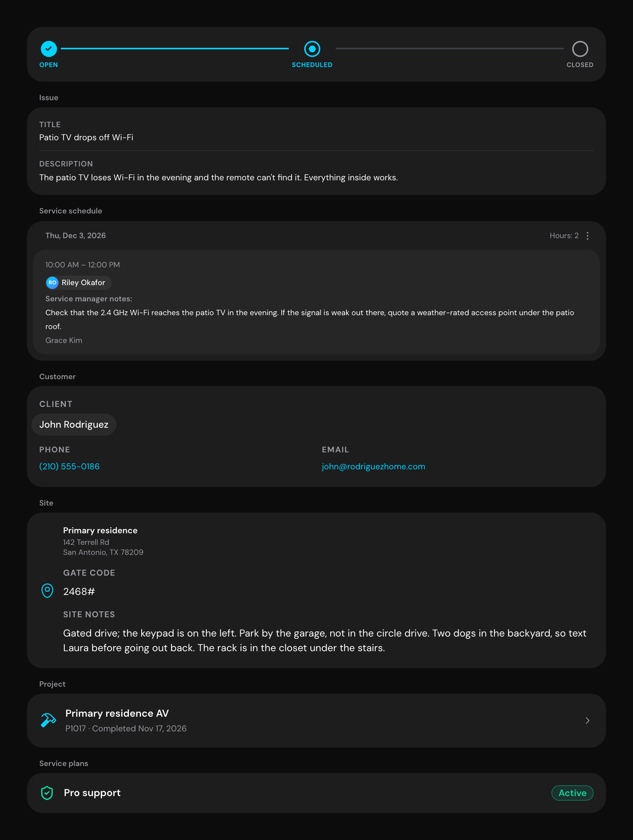This screenshot has width=633, height=840.
Task: Click the Pro support shield icon
Action: [47, 793]
